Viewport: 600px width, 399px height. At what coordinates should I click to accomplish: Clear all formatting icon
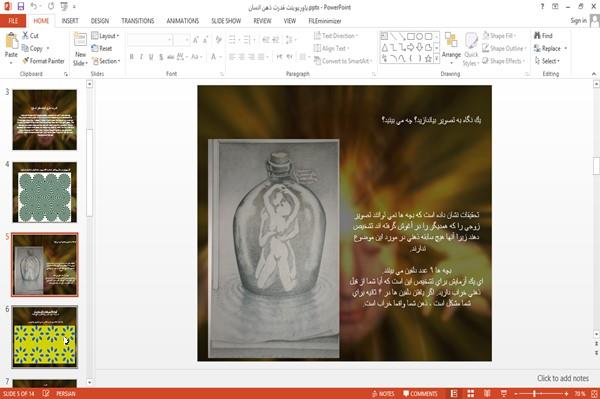[x=218, y=40]
